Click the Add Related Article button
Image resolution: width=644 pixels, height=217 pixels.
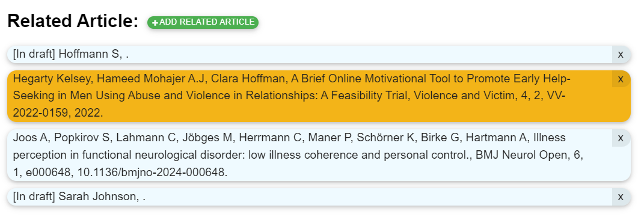pos(203,23)
